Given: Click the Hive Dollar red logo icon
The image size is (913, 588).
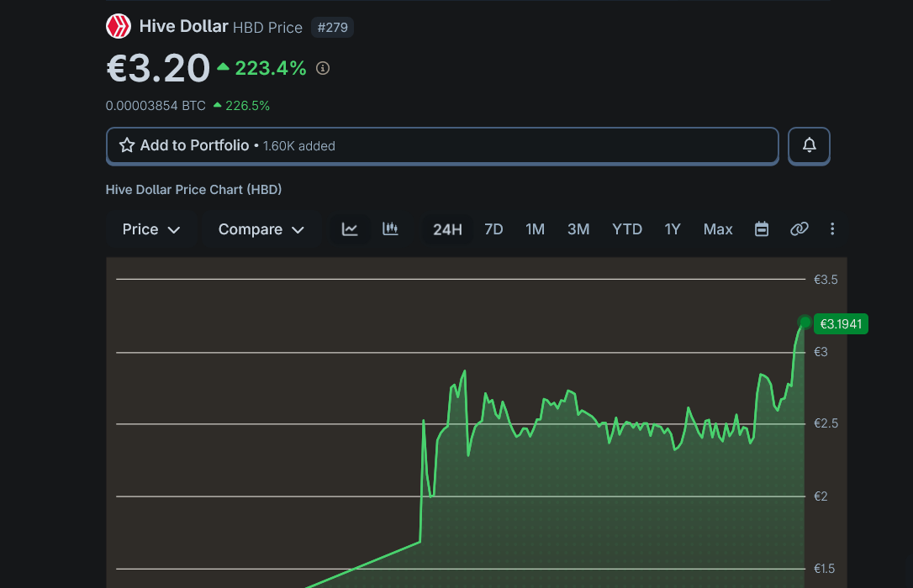Looking at the screenshot, I should [x=119, y=26].
